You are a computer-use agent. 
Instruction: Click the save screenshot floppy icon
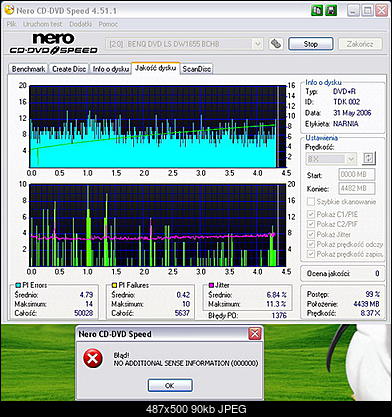(331, 10)
